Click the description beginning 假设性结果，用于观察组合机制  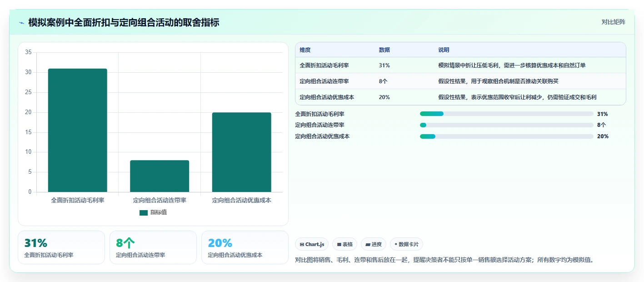point(498,81)
